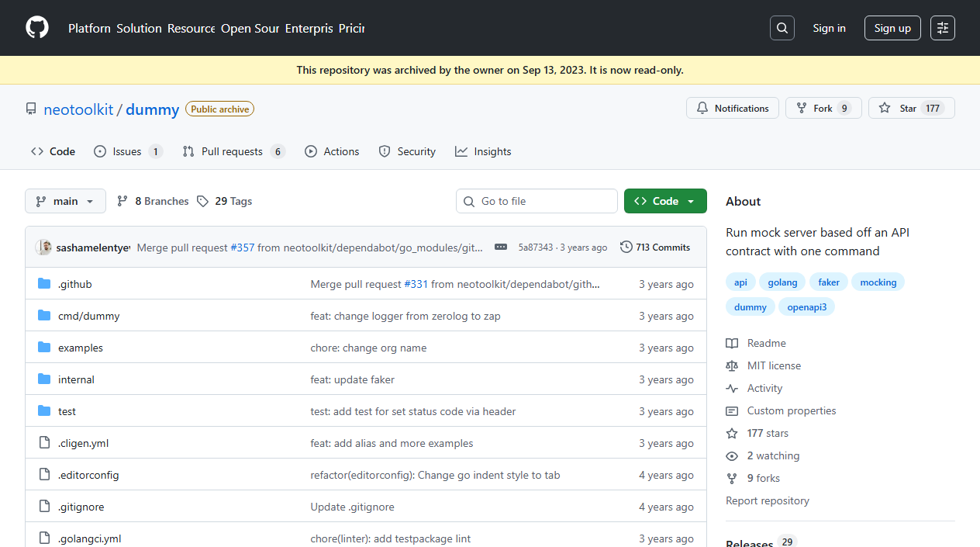View 713 Commits history

click(655, 247)
